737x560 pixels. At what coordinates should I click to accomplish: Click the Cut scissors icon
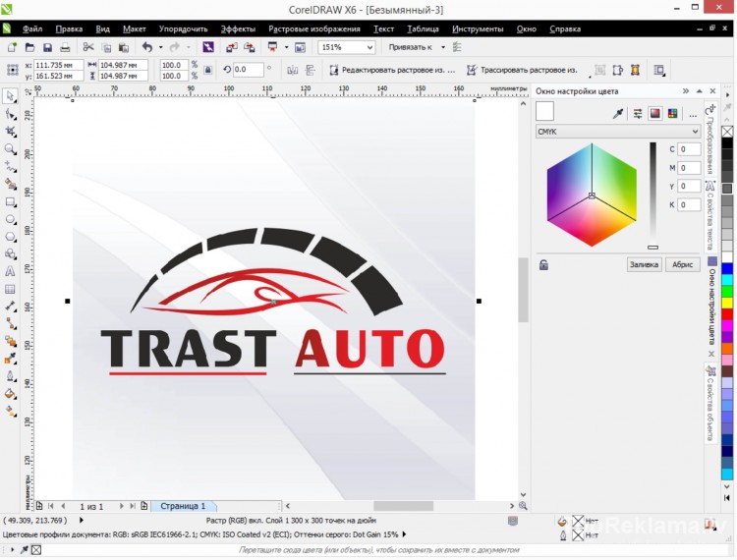(x=88, y=47)
